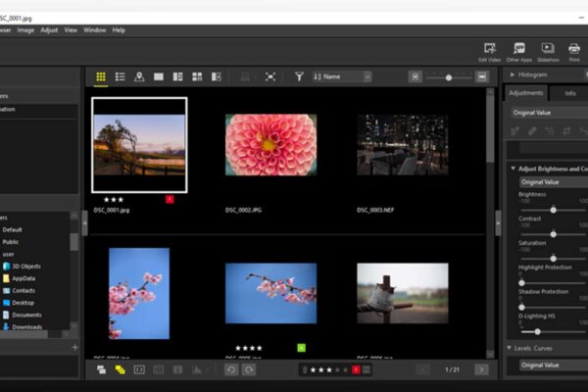Click the full screen view icon
Image resolution: width=588 pixels, height=392 pixels.
[270, 76]
